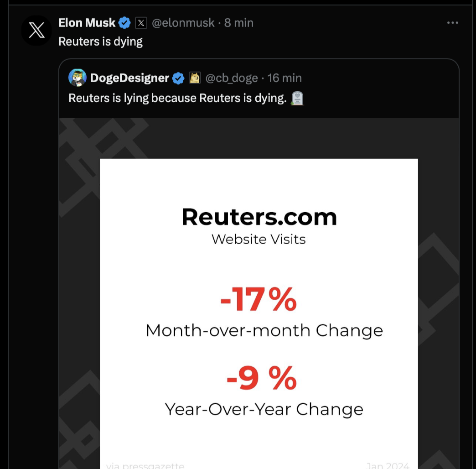Click the 'via pressgazette' caption in image

click(x=145, y=465)
